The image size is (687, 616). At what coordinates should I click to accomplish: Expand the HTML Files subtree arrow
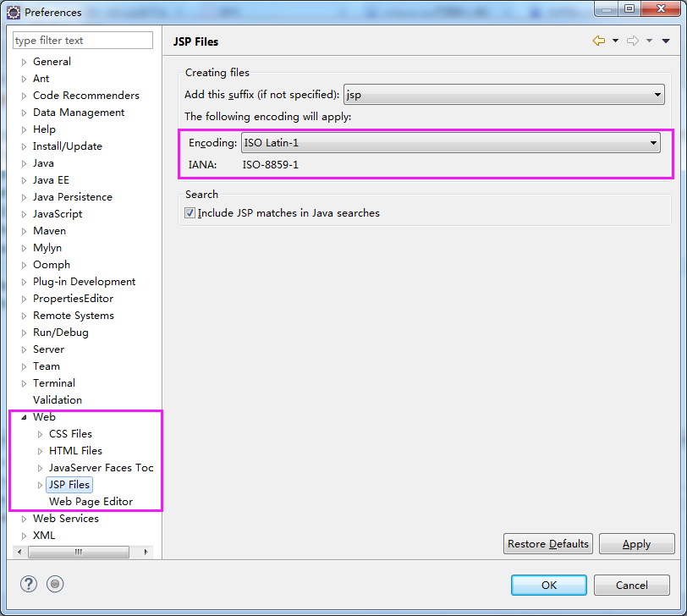pyautogui.click(x=40, y=451)
